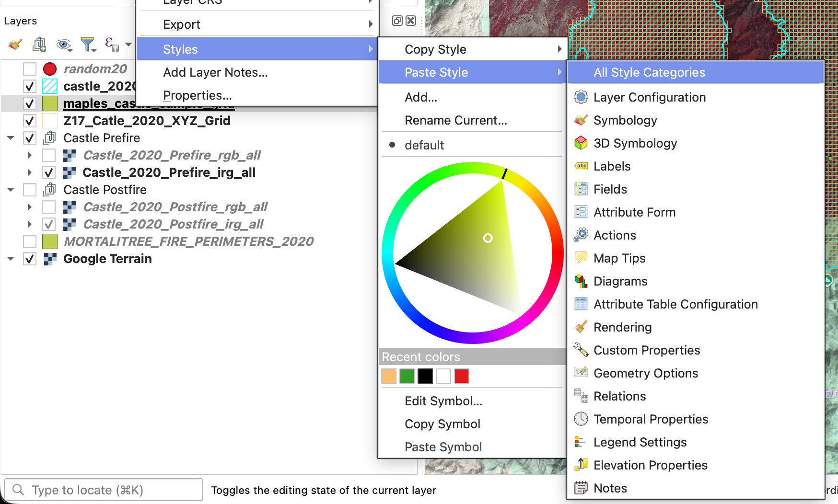This screenshot has height=504, width=838.
Task: Enable the random20 layer checkbox
Action: tap(30, 69)
